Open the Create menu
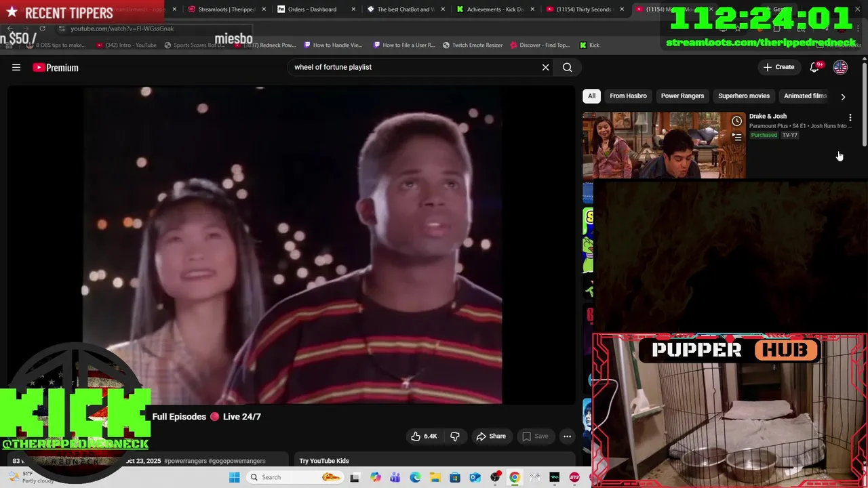Screen dimensions: 868x488 pyautogui.click(x=778, y=67)
